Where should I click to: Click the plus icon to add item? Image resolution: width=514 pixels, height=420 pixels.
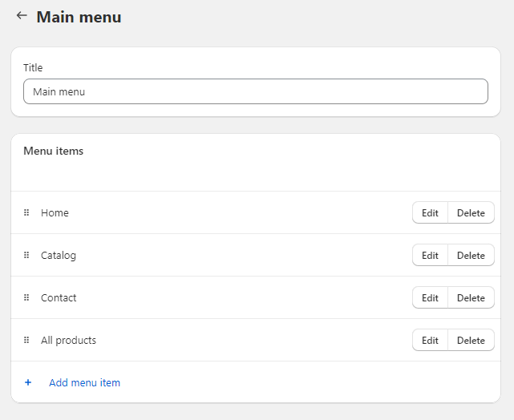pos(28,382)
